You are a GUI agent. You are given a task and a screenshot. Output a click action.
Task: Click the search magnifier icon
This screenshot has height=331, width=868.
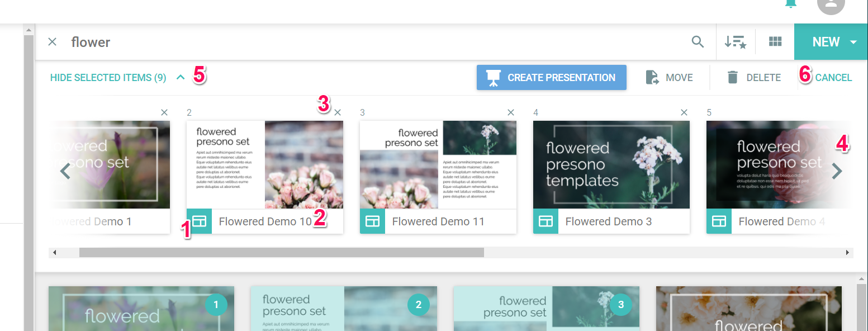[698, 42]
